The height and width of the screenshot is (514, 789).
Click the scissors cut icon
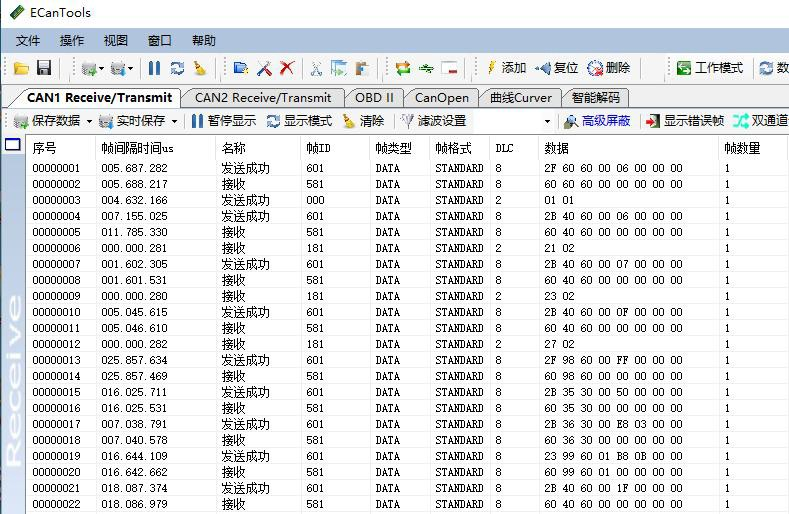315,68
